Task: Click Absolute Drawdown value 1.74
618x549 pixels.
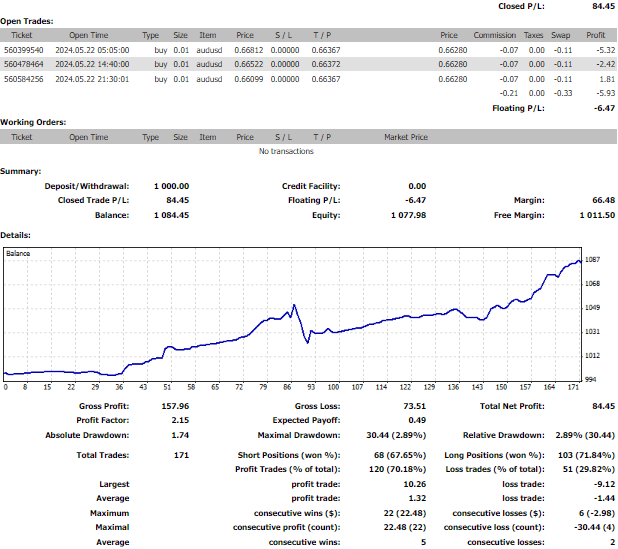Action: click(180, 435)
